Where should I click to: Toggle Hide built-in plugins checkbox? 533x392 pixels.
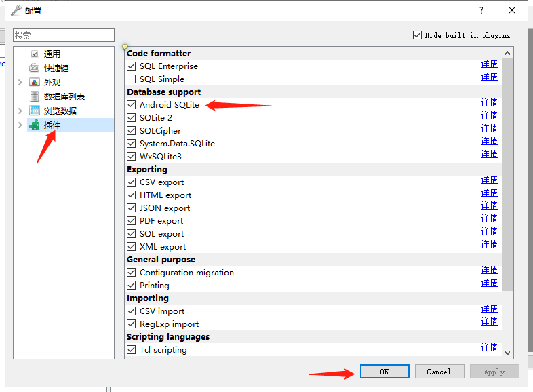417,35
